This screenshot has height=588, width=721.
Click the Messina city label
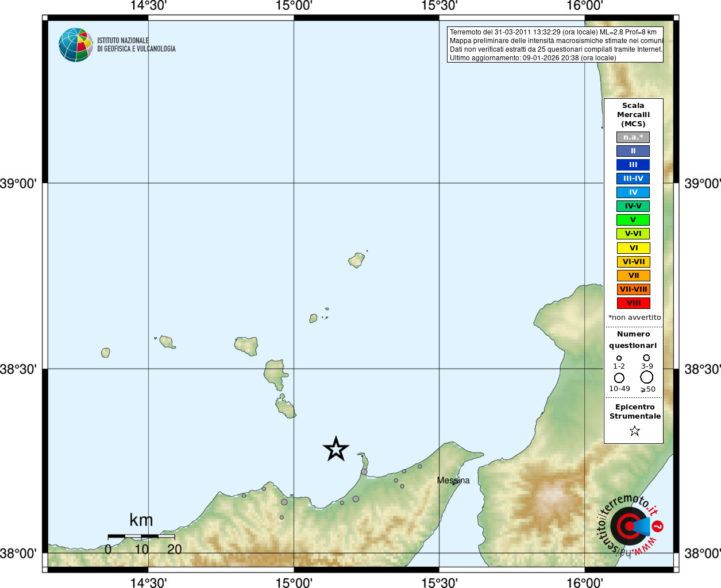453,481
